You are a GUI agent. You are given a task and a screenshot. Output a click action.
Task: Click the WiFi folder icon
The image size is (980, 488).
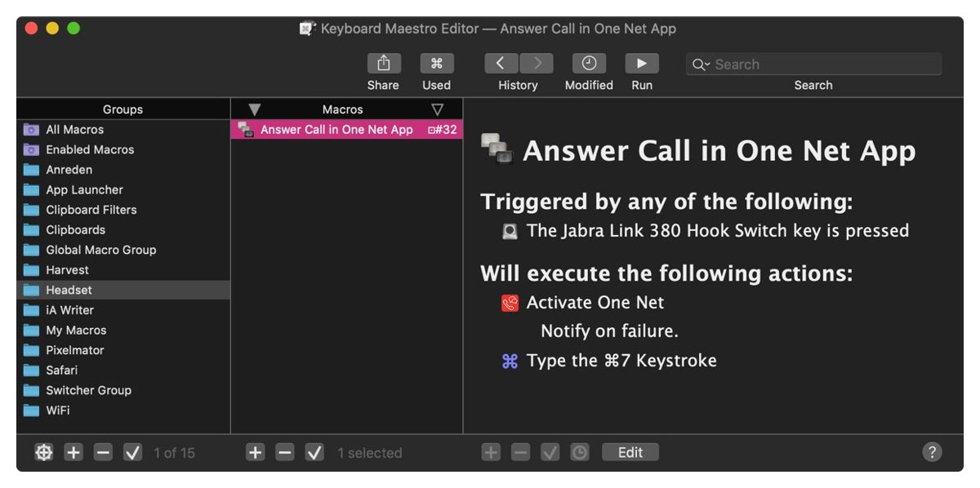click(x=31, y=410)
